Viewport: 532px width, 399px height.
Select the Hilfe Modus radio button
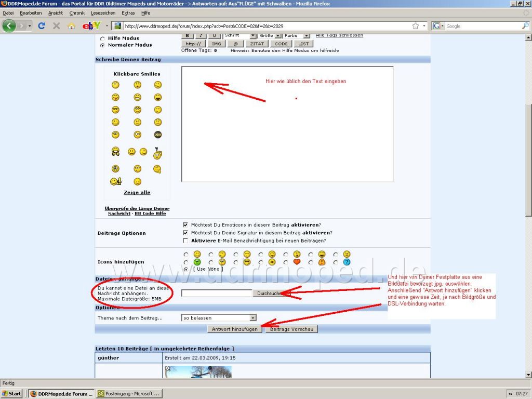pyautogui.click(x=102, y=38)
